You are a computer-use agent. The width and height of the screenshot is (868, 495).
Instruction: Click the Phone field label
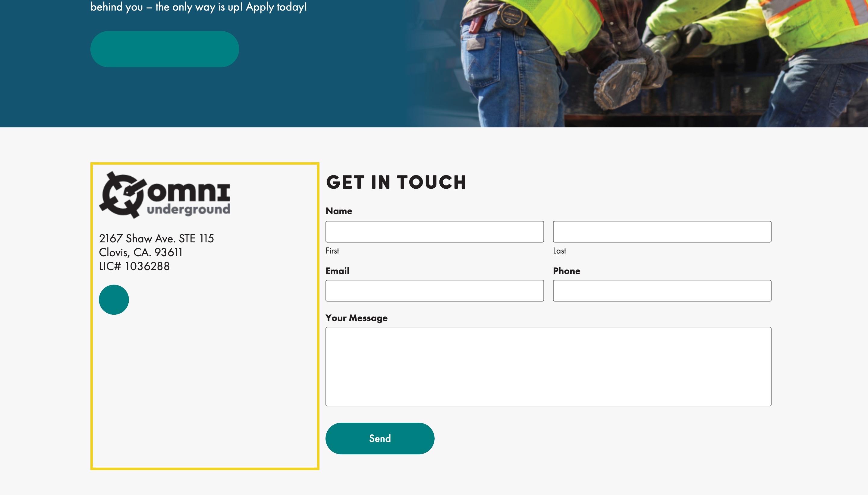pyautogui.click(x=566, y=271)
